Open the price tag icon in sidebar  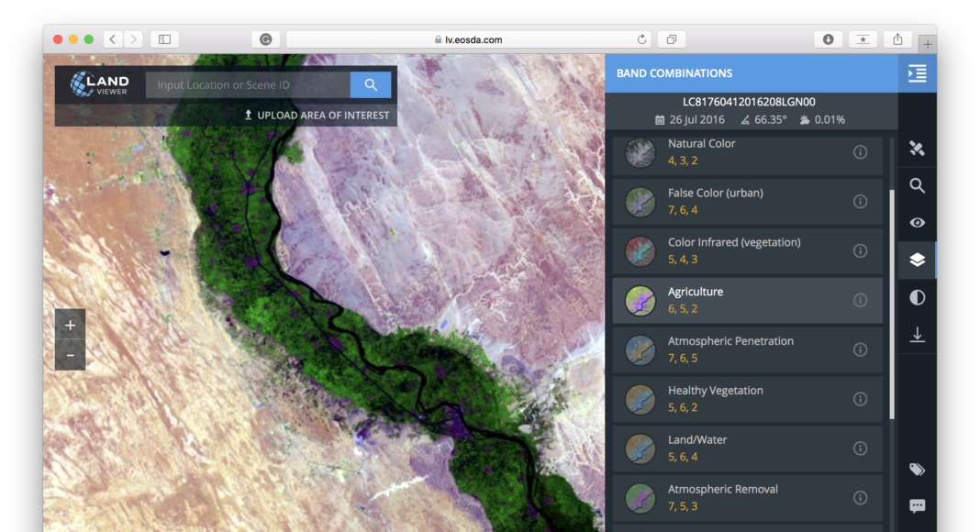(917, 470)
